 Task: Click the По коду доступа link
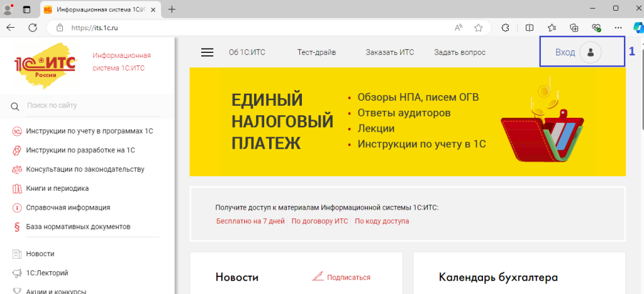pyautogui.click(x=382, y=221)
